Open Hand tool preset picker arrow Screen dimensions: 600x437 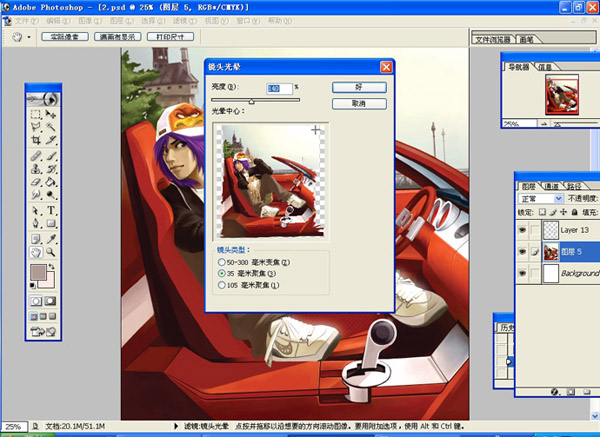tap(29, 37)
